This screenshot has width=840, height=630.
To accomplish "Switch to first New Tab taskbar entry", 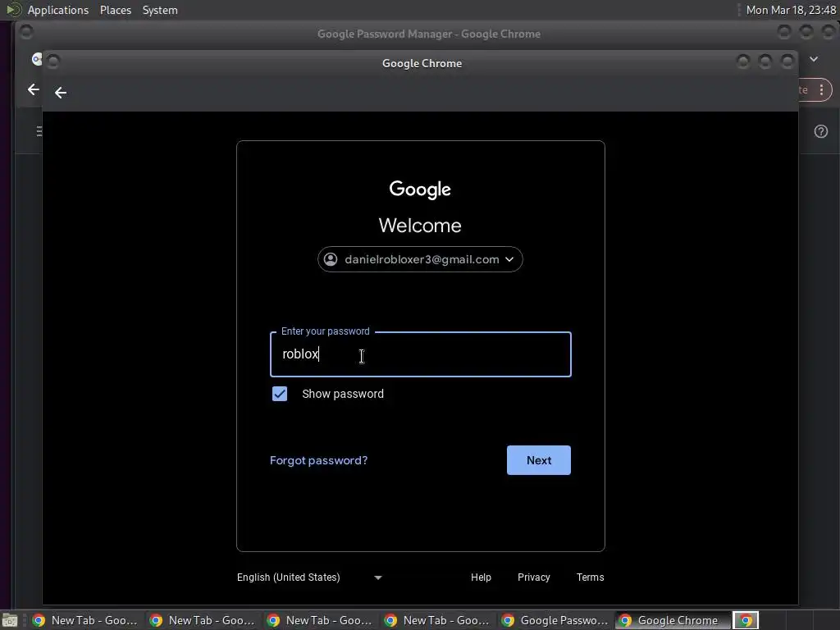I will [x=84, y=620].
